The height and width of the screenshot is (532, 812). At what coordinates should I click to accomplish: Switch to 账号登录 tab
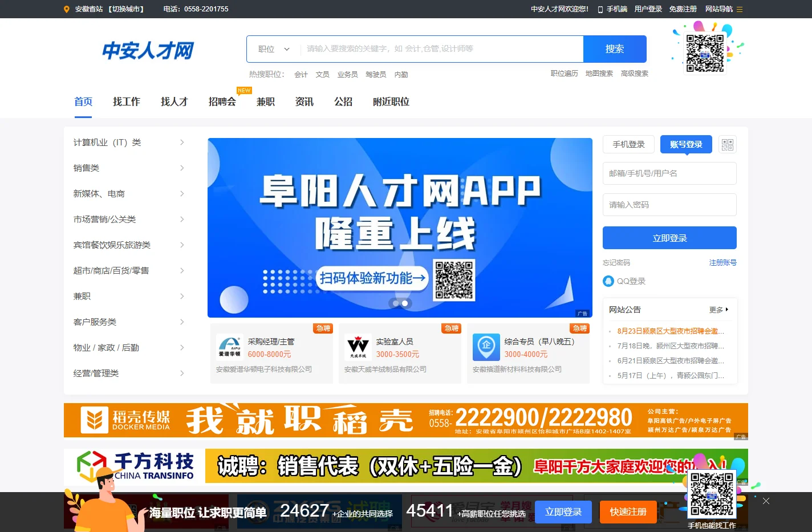[x=687, y=144]
